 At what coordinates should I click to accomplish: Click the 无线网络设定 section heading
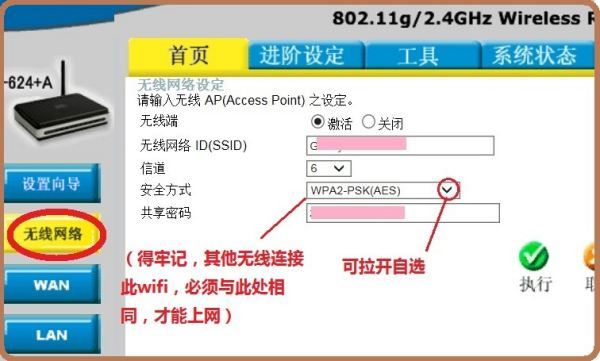click(181, 85)
